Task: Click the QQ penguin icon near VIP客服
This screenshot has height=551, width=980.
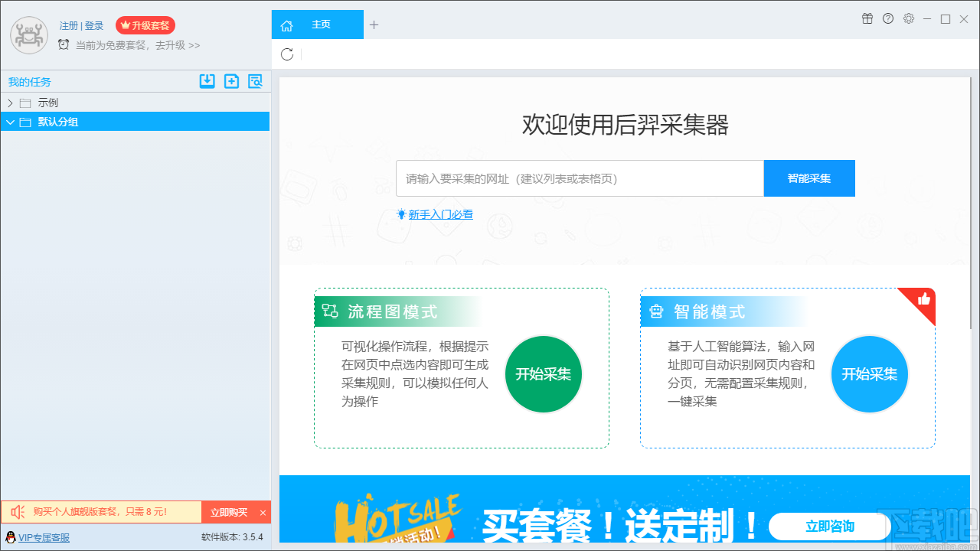Action: (11, 537)
